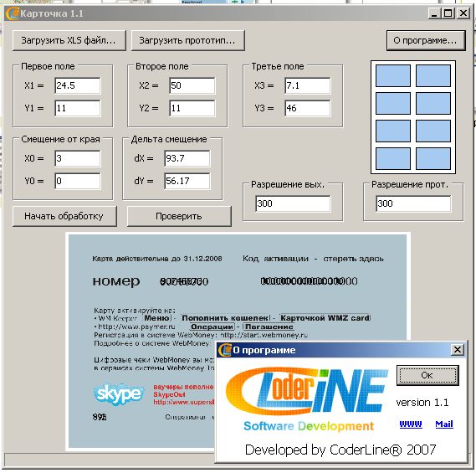The image size is (476, 473).
Task: Confirm the About dialog with Ok
Action: [x=427, y=376]
